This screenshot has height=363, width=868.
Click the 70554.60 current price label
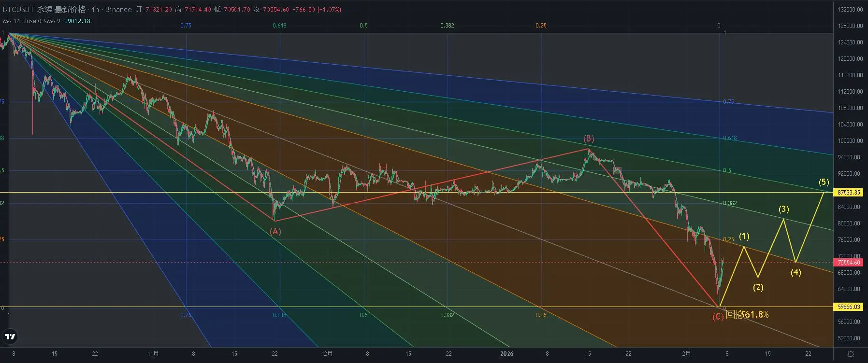[x=849, y=263]
